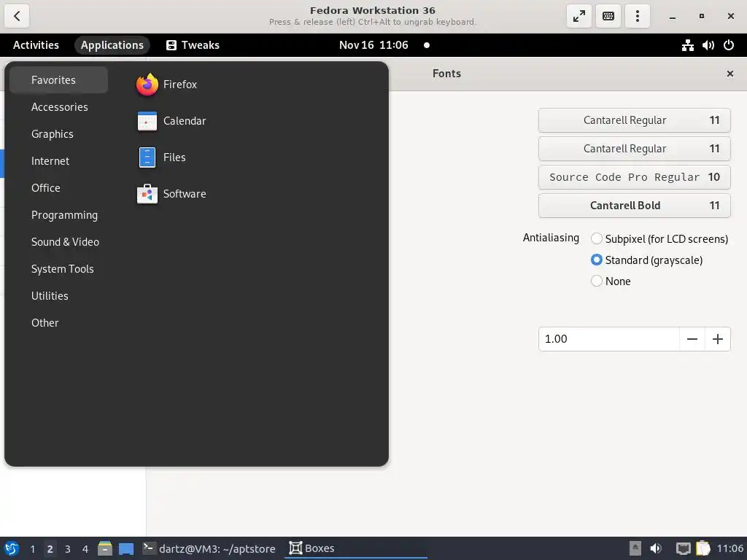Open the GNOME network status icon
Screen dimensions: 747x560
click(x=687, y=45)
